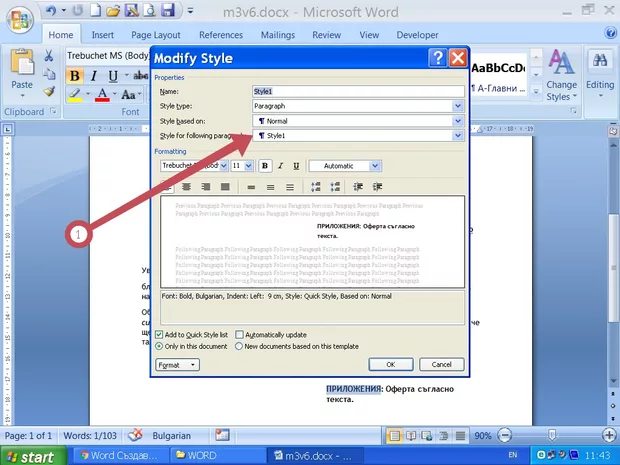Select Print Layout view in status bar
The image size is (620, 465).
[395, 436]
